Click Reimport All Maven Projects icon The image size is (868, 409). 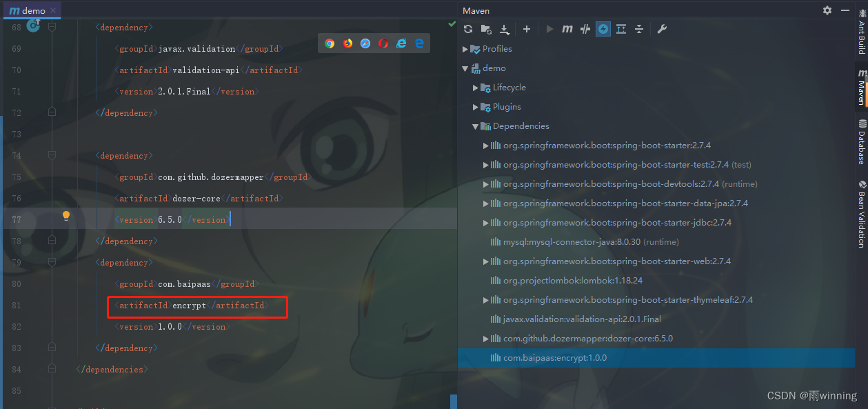[468, 29]
